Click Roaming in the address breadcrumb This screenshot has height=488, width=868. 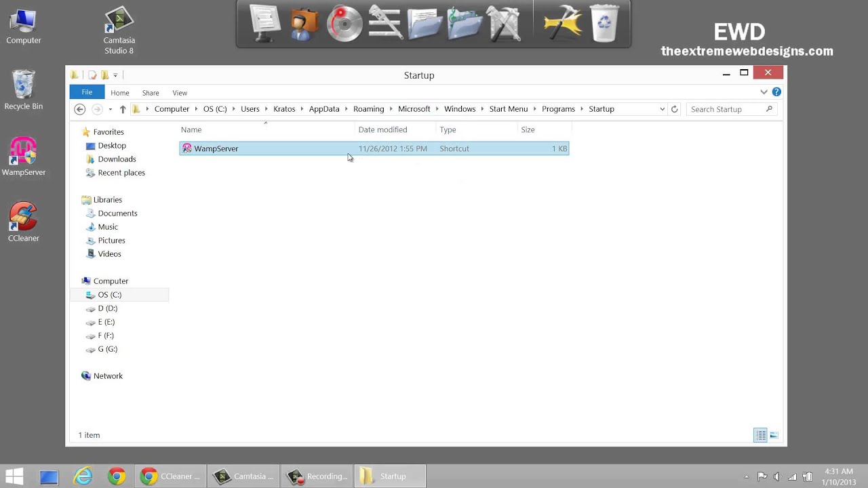[369, 109]
